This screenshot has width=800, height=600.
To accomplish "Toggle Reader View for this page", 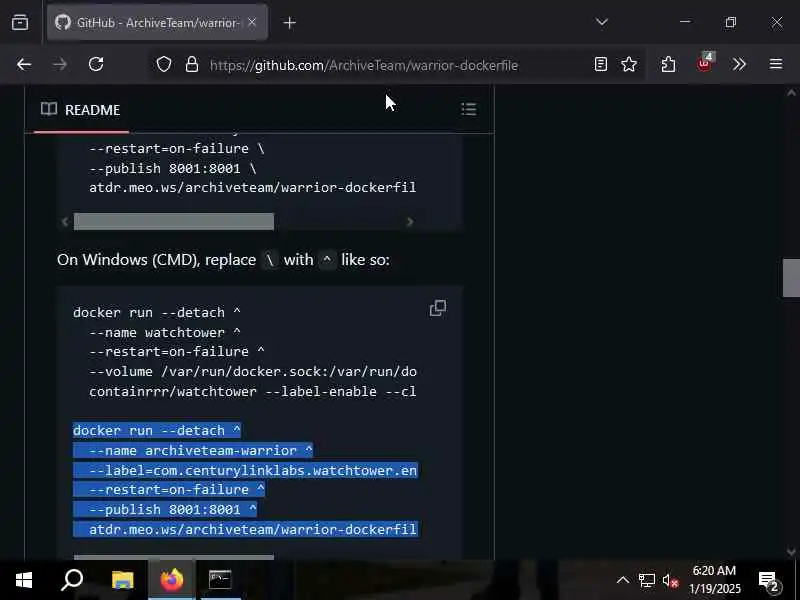I will pyautogui.click(x=601, y=64).
